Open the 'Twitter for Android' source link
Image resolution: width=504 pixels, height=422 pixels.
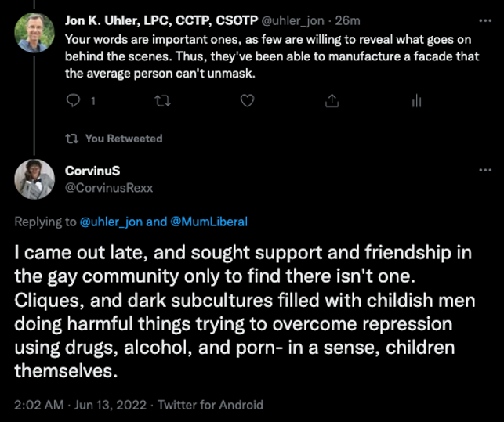[210, 405]
